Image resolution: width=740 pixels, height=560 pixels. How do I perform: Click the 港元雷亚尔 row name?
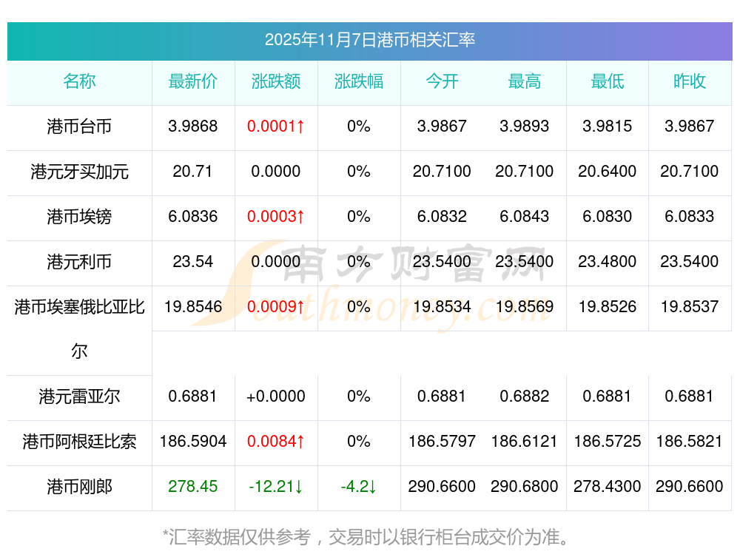tap(79, 397)
